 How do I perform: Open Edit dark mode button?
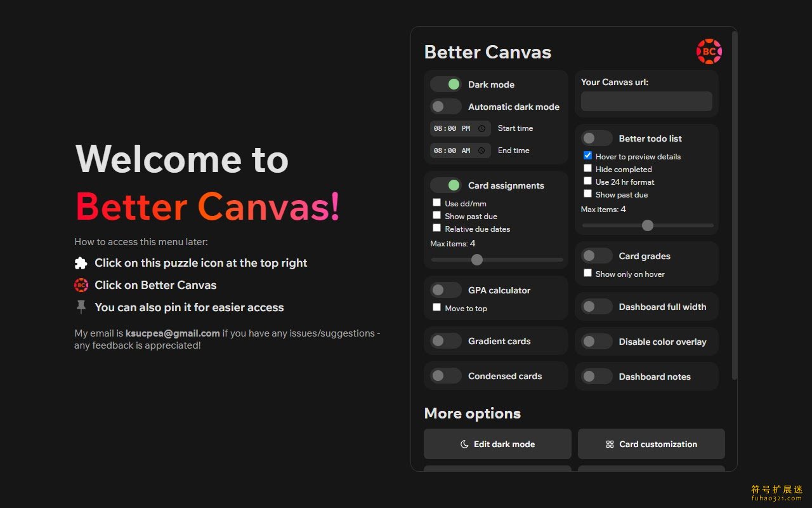pos(497,444)
